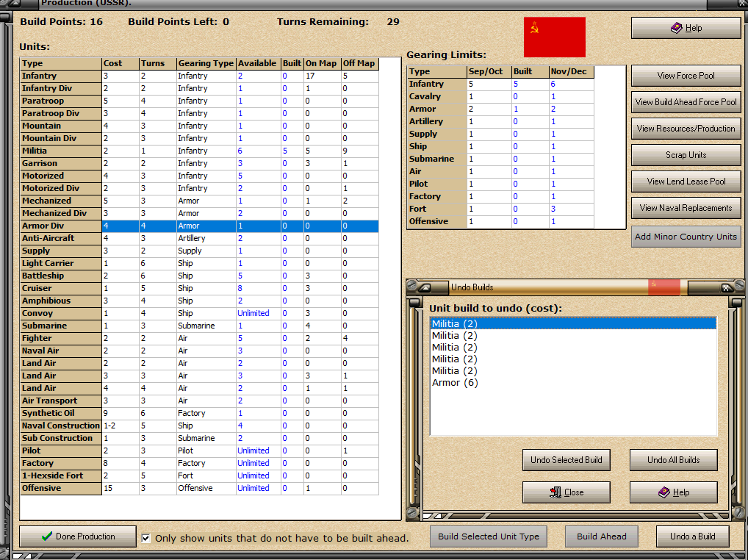
Task: Select the Mechanized Div unit row
Action: 199,213
